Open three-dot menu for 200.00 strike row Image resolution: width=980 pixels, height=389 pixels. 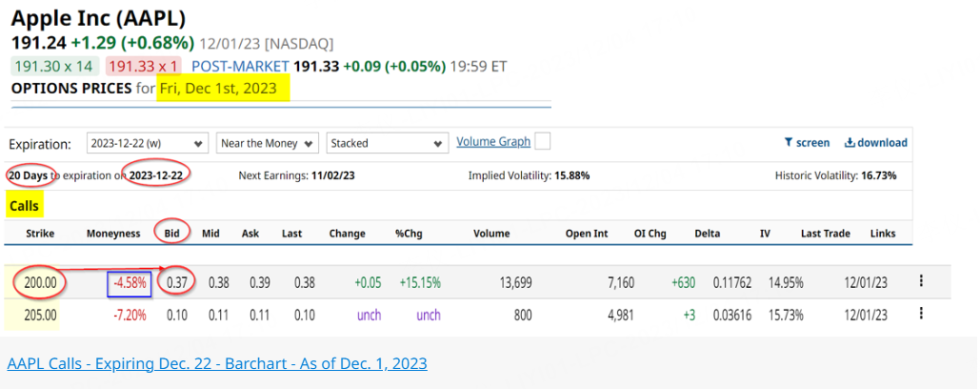(x=921, y=281)
